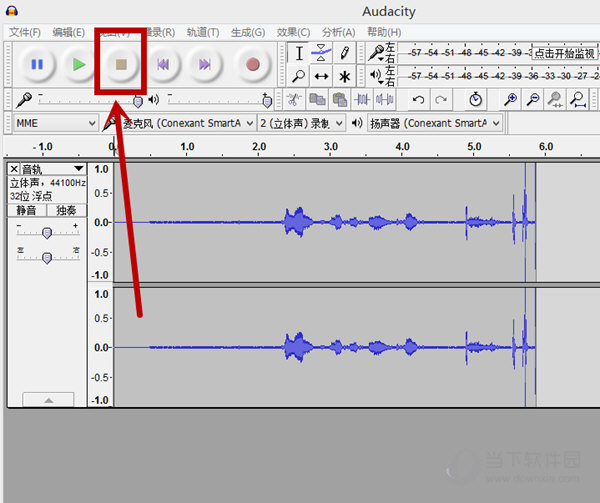Open the 分析(A) menu
The height and width of the screenshot is (503, 600).
pyautogui.click(x=338, y=33)
